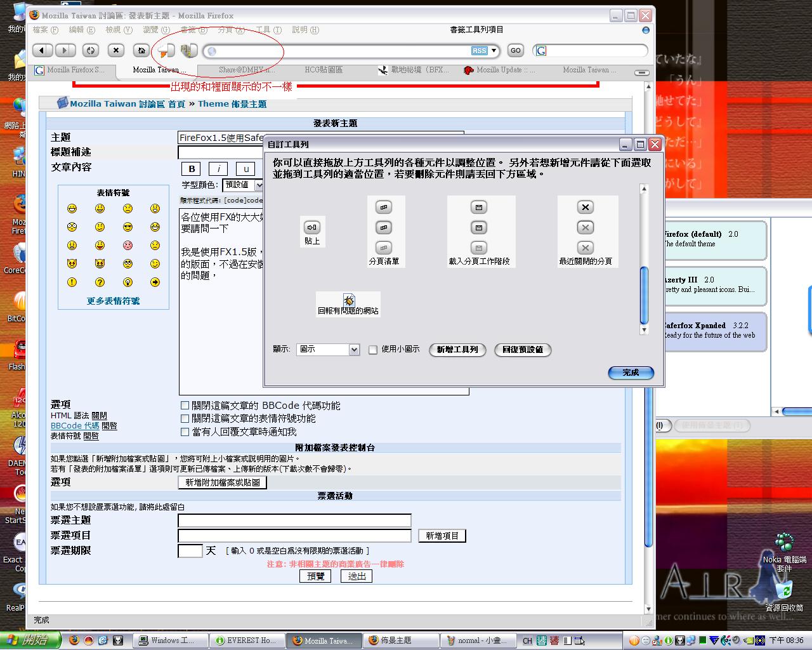This screenshot has width=812, height=650.
Task: Go to the Home page button
Action: coord(141,50)
